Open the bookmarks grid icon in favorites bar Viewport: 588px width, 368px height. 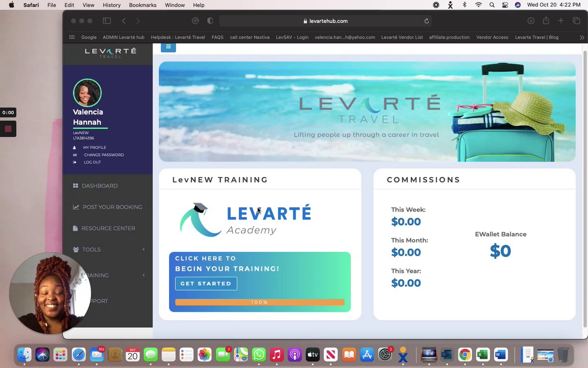(72, 37)
